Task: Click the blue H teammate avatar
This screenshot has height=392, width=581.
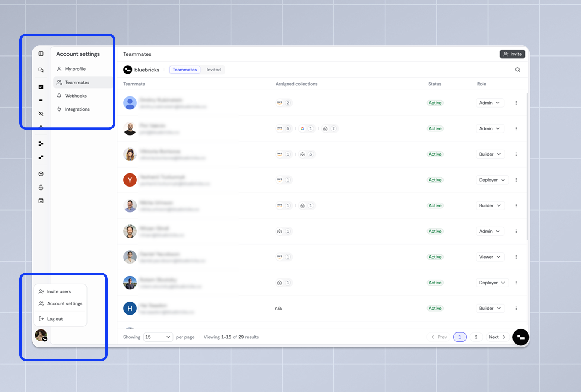Action: coord(130,308)
